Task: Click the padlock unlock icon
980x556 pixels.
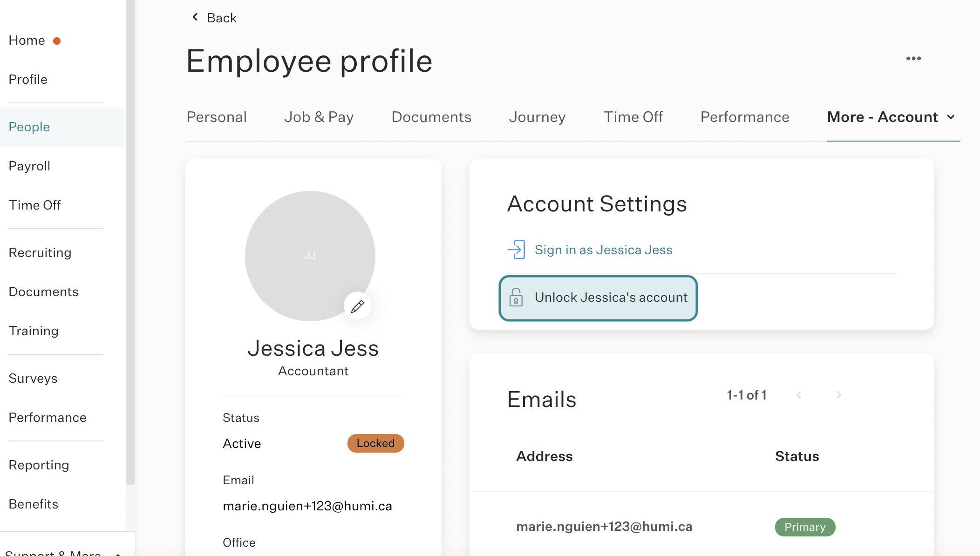Action: coord(516,297)
